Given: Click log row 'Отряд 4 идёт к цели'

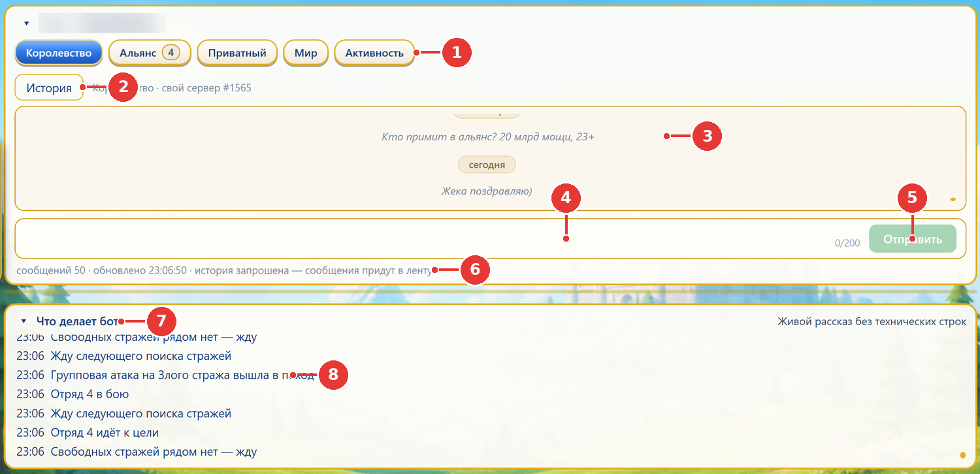Looking at the screenshot, I should coord(88,432).
